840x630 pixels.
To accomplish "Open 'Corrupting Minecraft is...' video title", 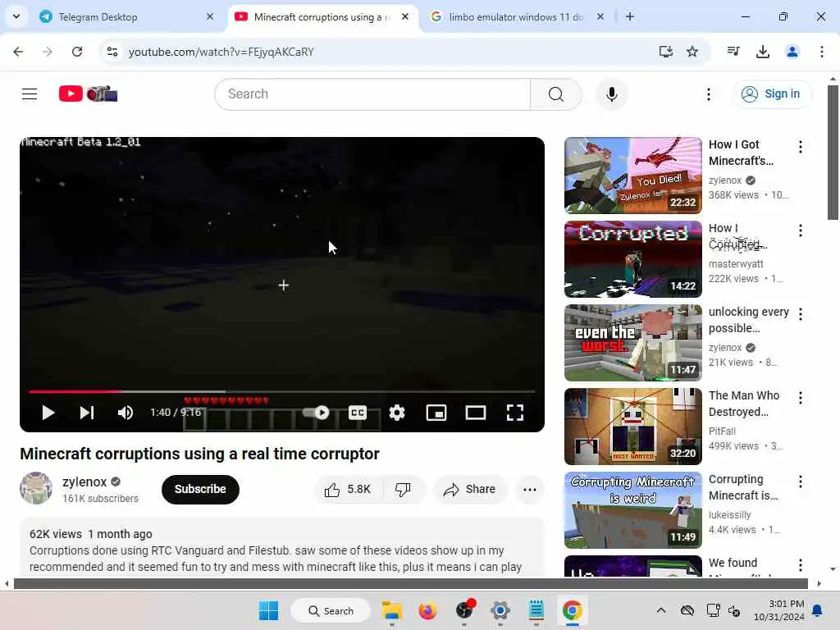I will (x=743, y=487).
